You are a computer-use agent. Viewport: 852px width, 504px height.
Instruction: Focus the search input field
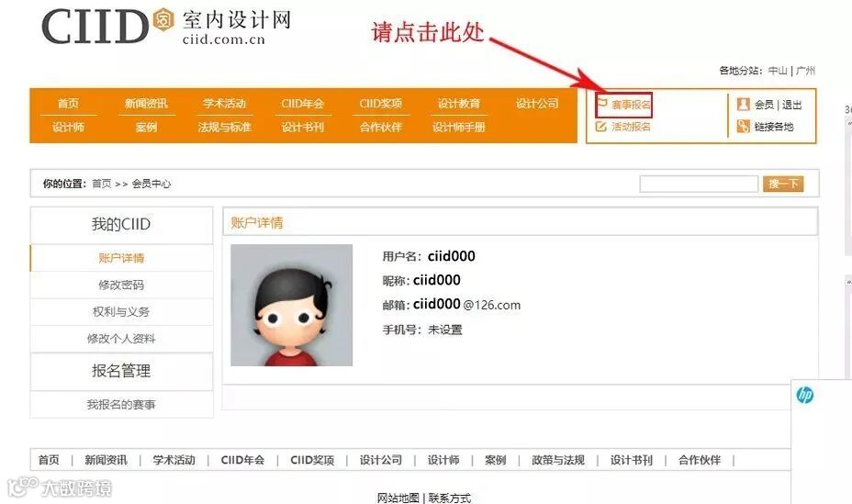coord(699,184)
